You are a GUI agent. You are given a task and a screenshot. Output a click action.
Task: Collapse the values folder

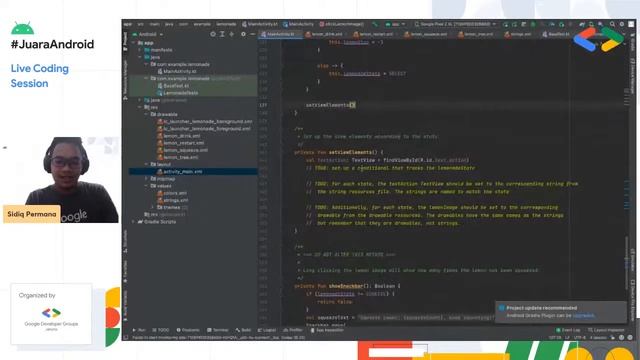146,186
